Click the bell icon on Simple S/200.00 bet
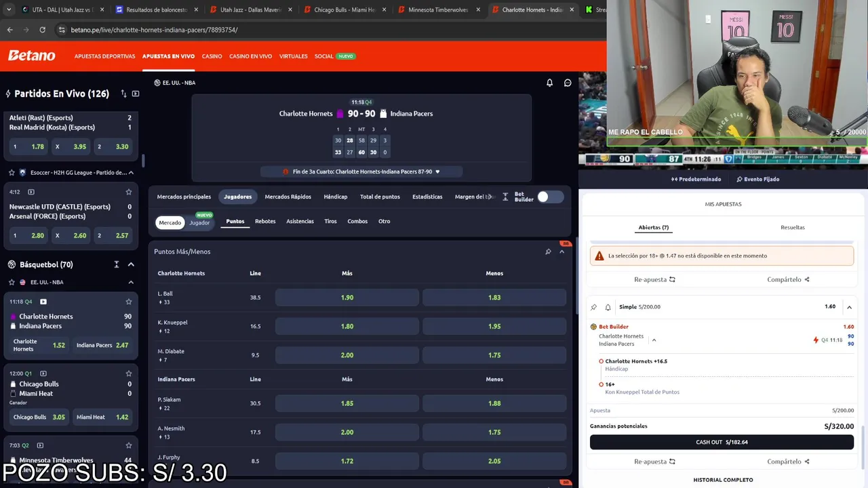 point(608,307)
